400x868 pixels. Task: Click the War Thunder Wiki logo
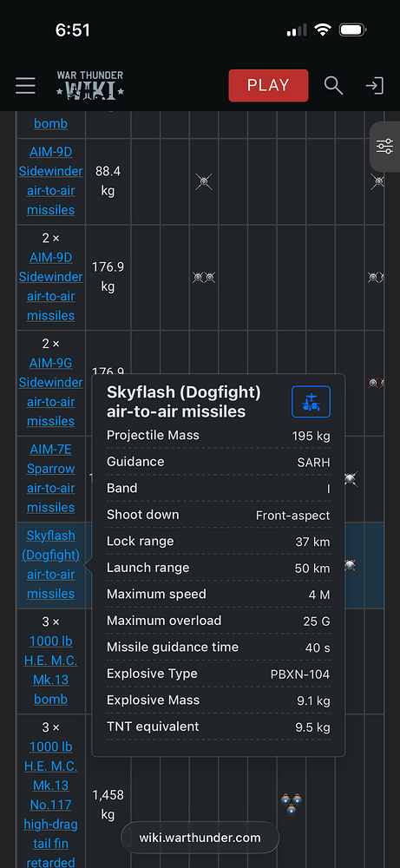(90, 85)
